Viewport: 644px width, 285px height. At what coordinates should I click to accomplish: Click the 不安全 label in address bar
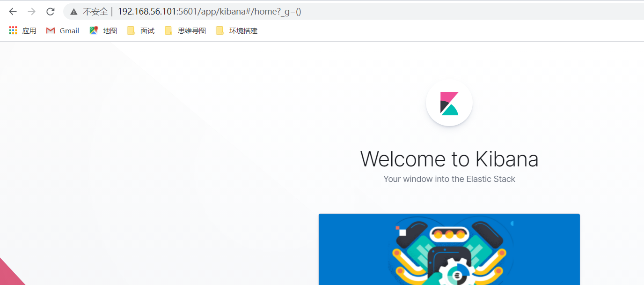coord(95,12)
